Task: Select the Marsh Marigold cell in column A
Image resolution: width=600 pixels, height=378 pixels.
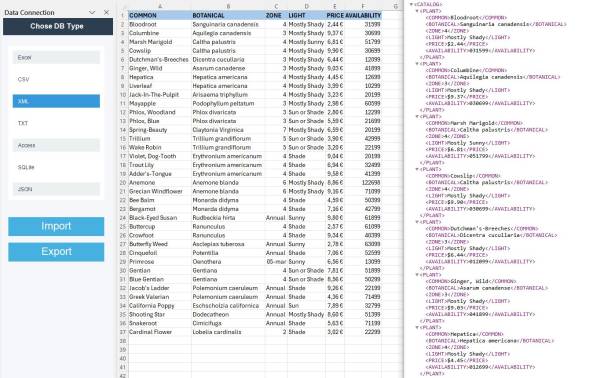Action: tap(160, 42)
